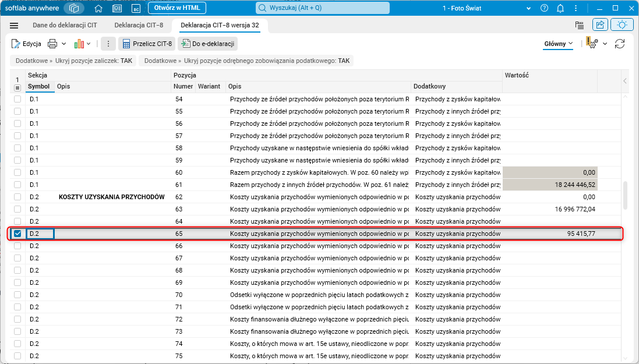This screenshot has width=639, height=364.
Task: Click Do e-deklaracji button
Action: tap(207, 44)
